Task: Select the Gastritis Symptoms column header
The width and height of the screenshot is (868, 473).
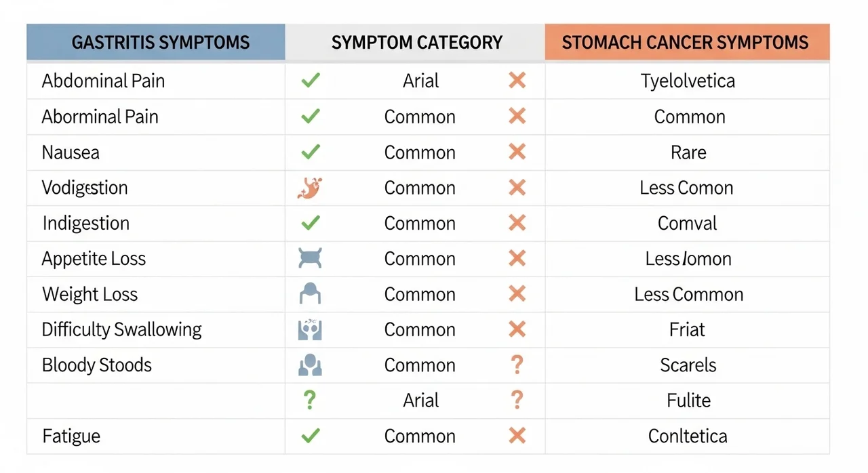Action: 156,42
